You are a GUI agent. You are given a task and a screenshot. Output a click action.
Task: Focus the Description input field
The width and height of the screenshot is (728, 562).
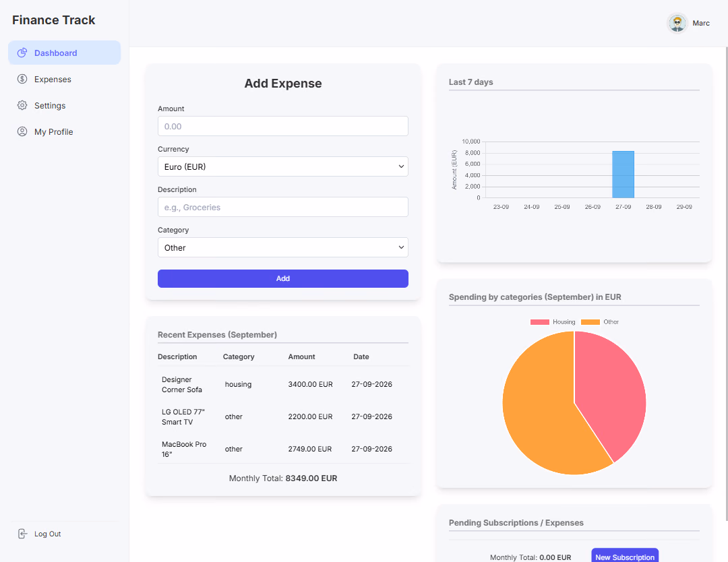click(x=282, y=207)
